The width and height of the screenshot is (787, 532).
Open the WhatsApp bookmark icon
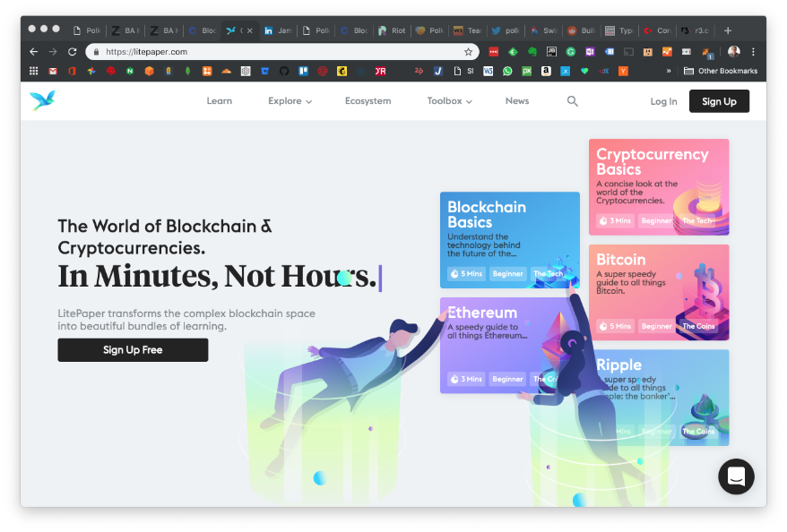click(x=507, y=71)
